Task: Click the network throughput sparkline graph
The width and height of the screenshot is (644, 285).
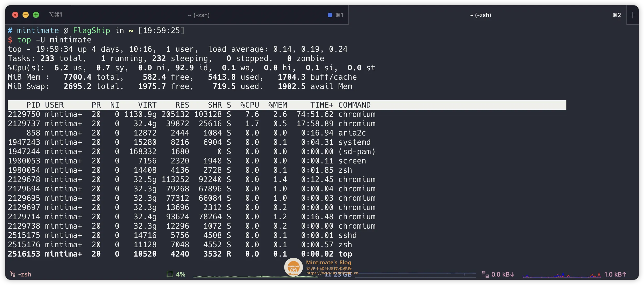Action: tap(562, 275)
